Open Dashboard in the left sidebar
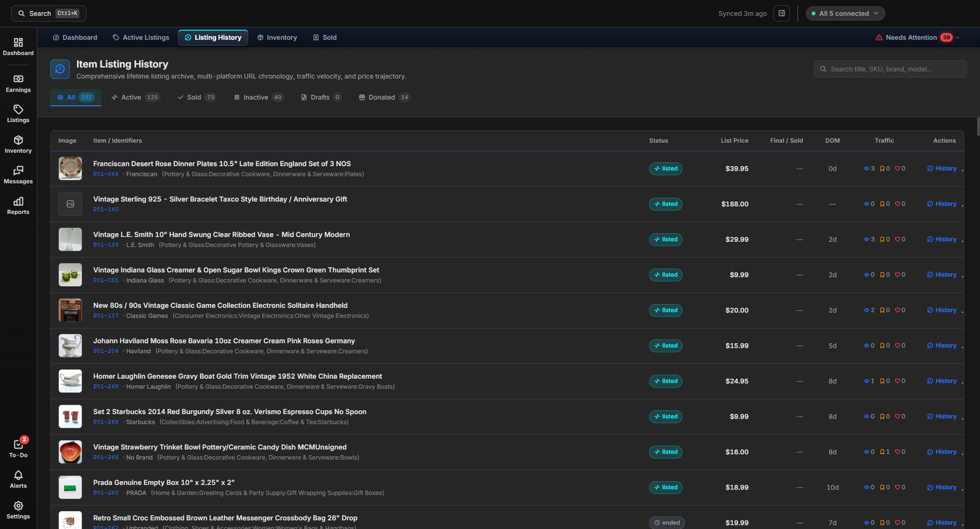Image resolution: width=980 pixels, height=529 pixels. click(x=18, y=47)
